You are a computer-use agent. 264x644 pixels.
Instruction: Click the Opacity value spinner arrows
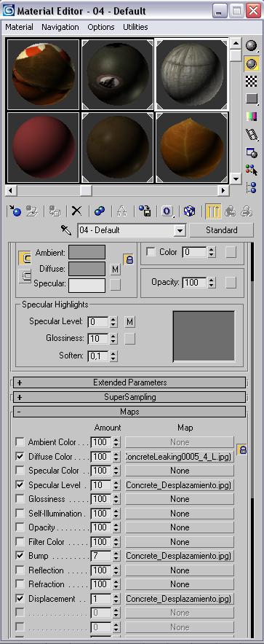[x=211, y=283]
